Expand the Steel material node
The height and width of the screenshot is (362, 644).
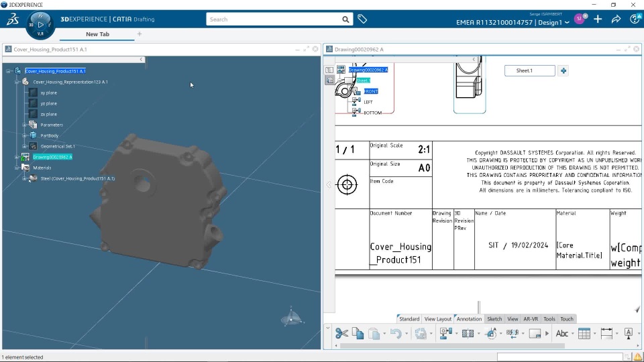24,178
